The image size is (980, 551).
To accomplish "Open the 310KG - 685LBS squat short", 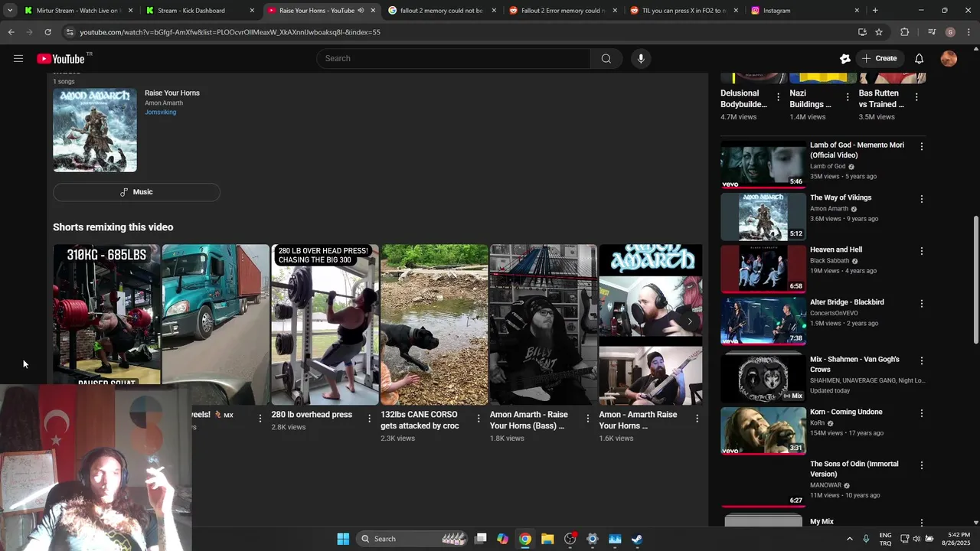I will (x=106, y=314).
